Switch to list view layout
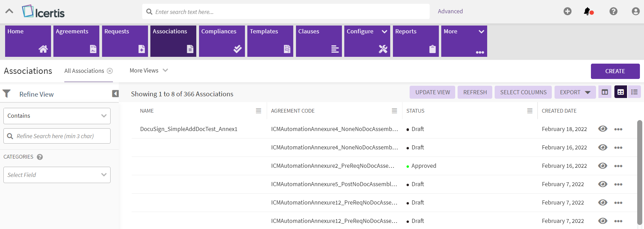Viewport: 644px width, 229px height. [634, 92]
